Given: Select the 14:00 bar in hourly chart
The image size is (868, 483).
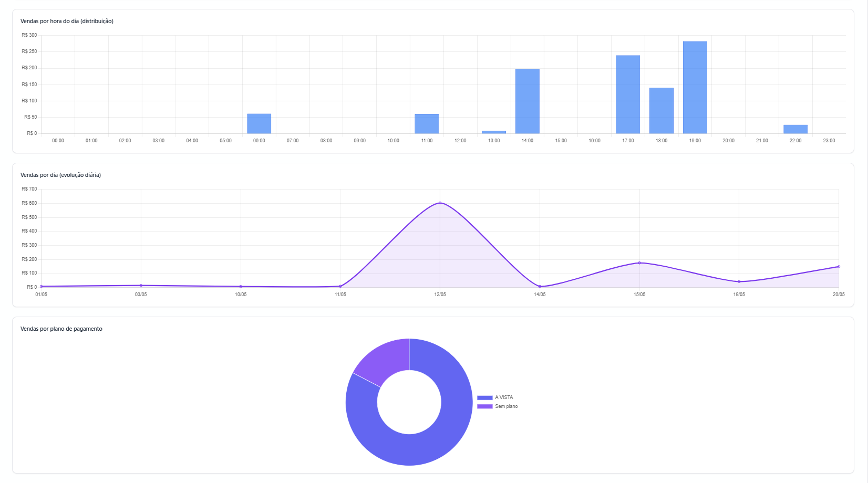Looking at the screenshot, I should [x=528, y=101].
